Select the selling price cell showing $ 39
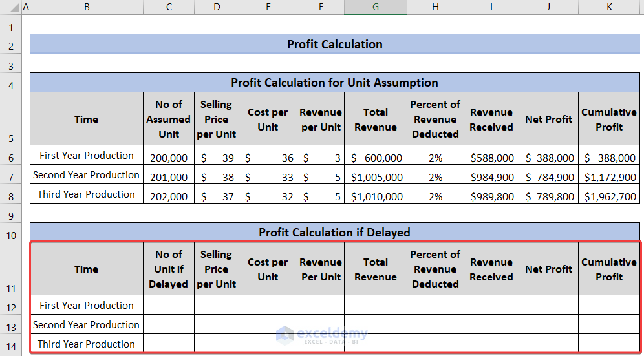The height and width of the screenshot is (356, 644). click(x=217, y=155)
